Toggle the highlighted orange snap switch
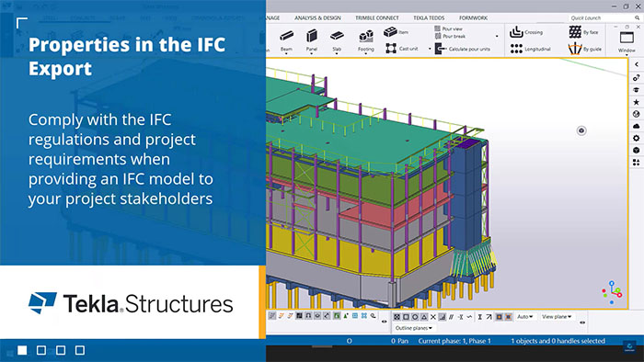 tap(499, 317)
